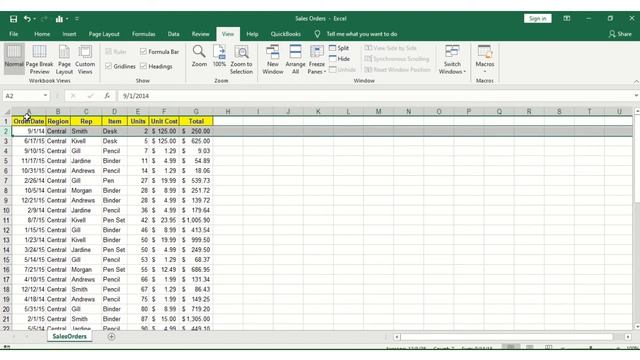Select the cell showing 1,005.90 total
640x360 pixels.
[x=196, y=220]
